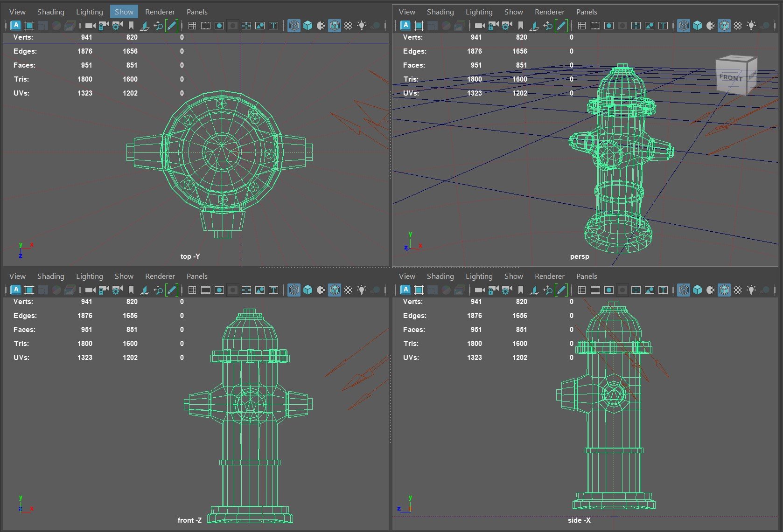Toggle Film Gate in top panel toolbar
This screenshot has width=783, height=532.
click(x=206, y=26)
